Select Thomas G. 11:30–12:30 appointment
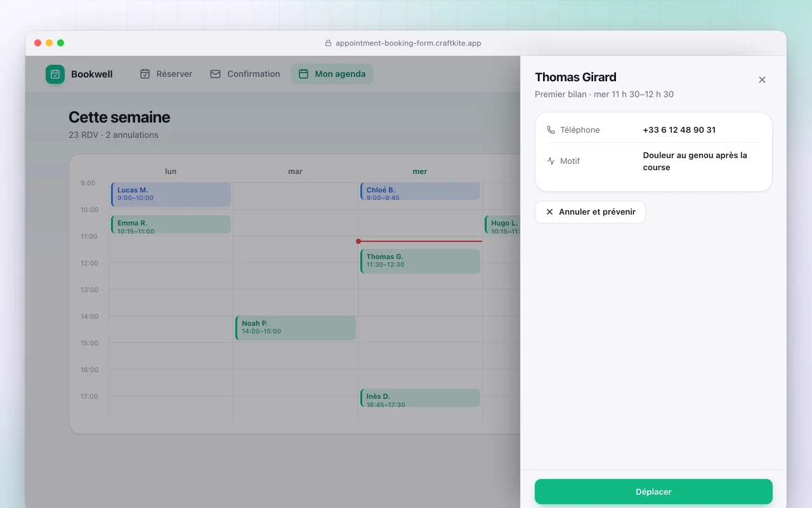 point(420,261)
